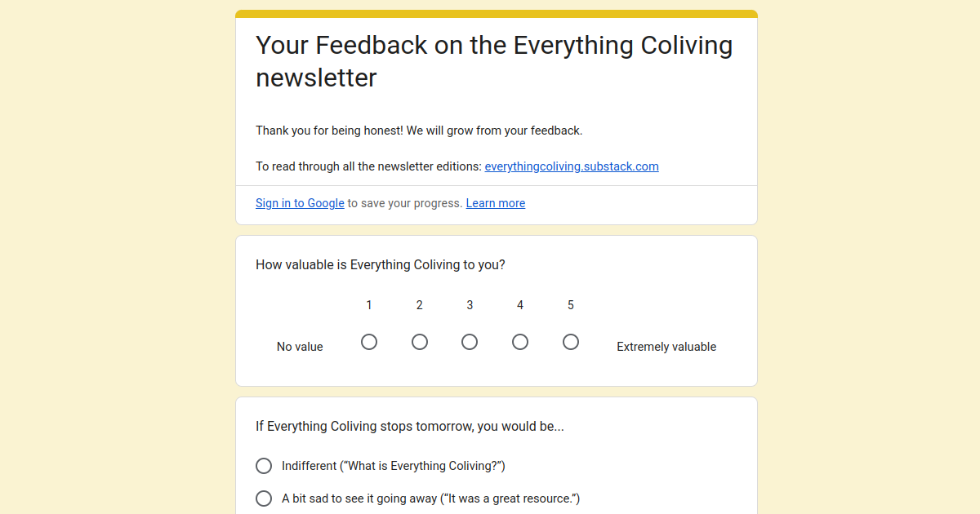Screen dimensions: 980x514
Task: Pick rating 4 radio button
Action: 520,342
